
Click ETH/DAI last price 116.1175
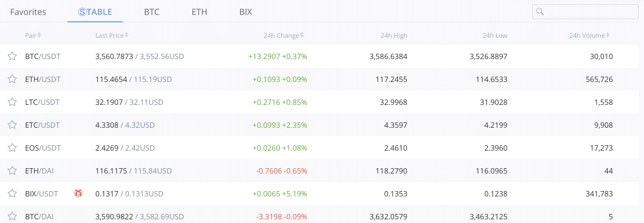[x=111, y=171]
